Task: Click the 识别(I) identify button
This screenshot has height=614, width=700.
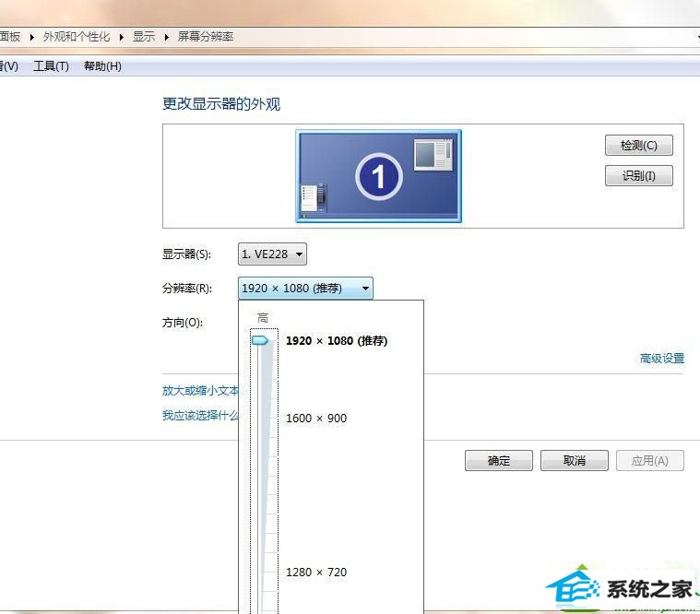Action: pyautogui.click(x=638, y=176)
